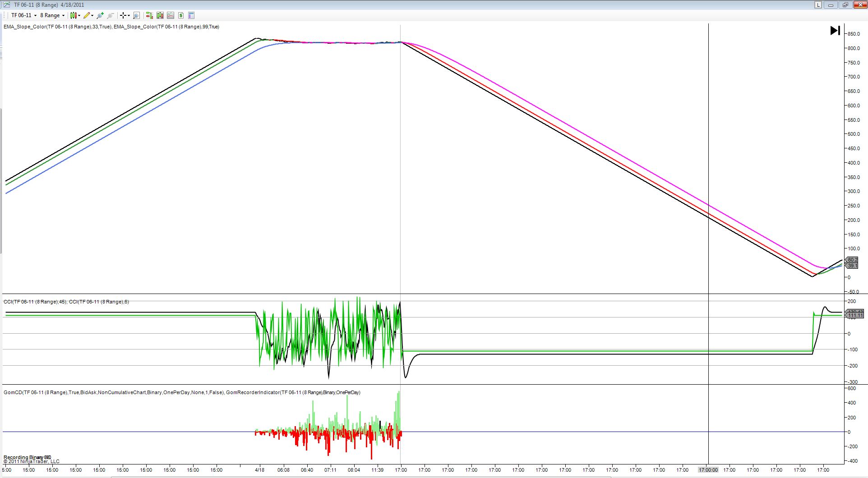The width and height of the screenshot is (868, 478).
Task: Click the 11:39 time label on axis
Action: pyautogui.click(x=377, y=470)
